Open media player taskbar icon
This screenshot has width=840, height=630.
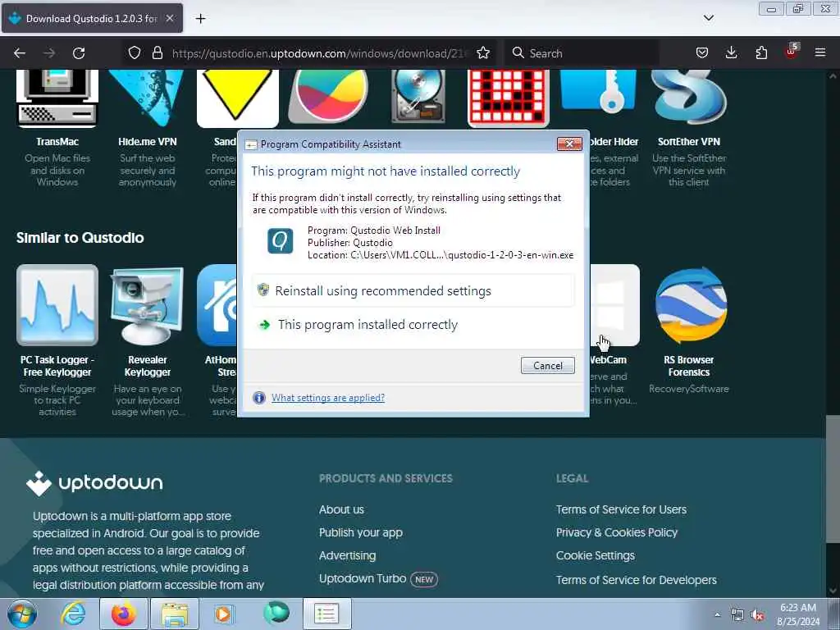point(224,614)
